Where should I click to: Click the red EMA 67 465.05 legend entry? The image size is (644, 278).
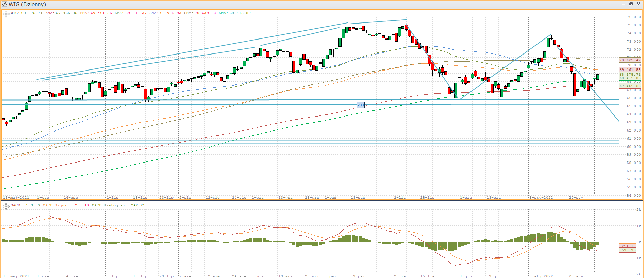(x=61, y=13)
